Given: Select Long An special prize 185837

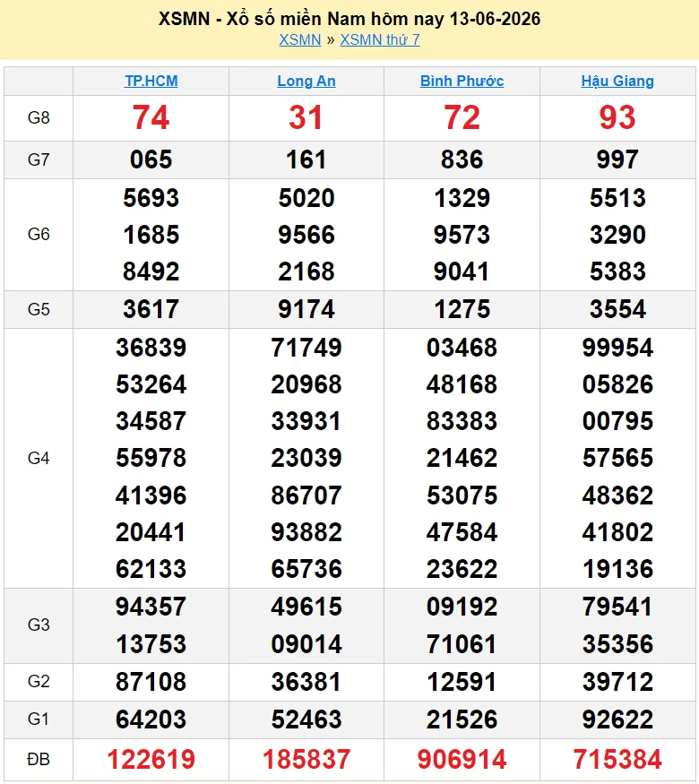Looking at the screenshot, I should point(306,760).
